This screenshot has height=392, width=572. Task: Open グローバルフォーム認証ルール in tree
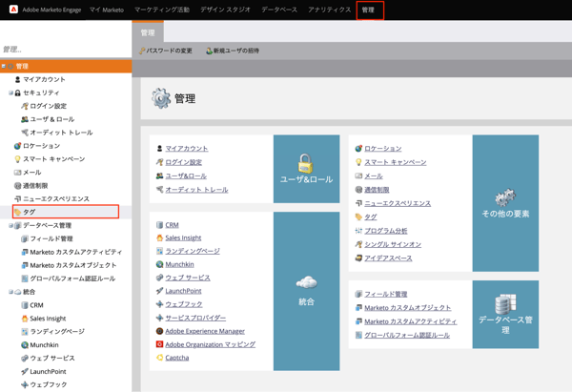pyautogui.click(x=72, y=279)
